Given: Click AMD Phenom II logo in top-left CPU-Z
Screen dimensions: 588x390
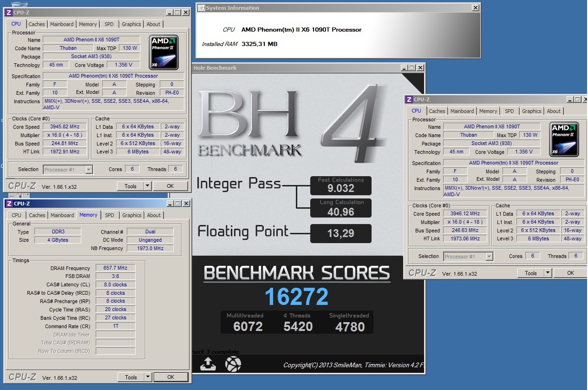Looking at the screenshot, I should click(x=163, y=52).
